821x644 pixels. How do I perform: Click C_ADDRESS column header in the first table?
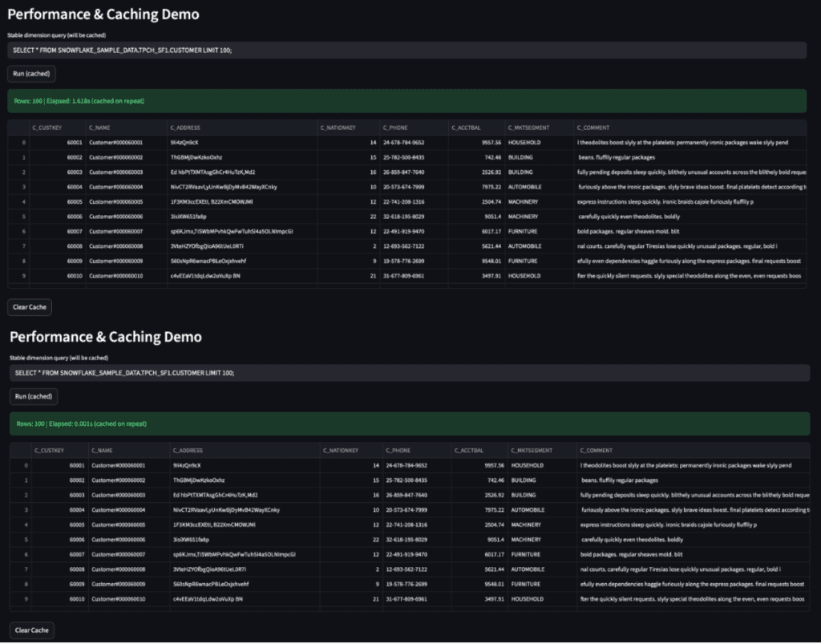pyautogui.click(x=185, y=128)
